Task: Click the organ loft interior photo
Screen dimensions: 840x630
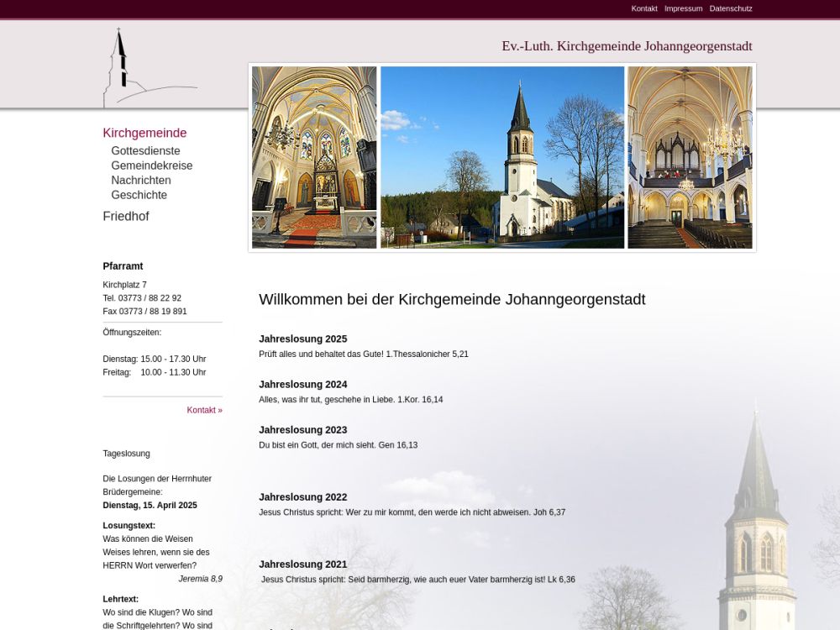Action: click(690, 157)
